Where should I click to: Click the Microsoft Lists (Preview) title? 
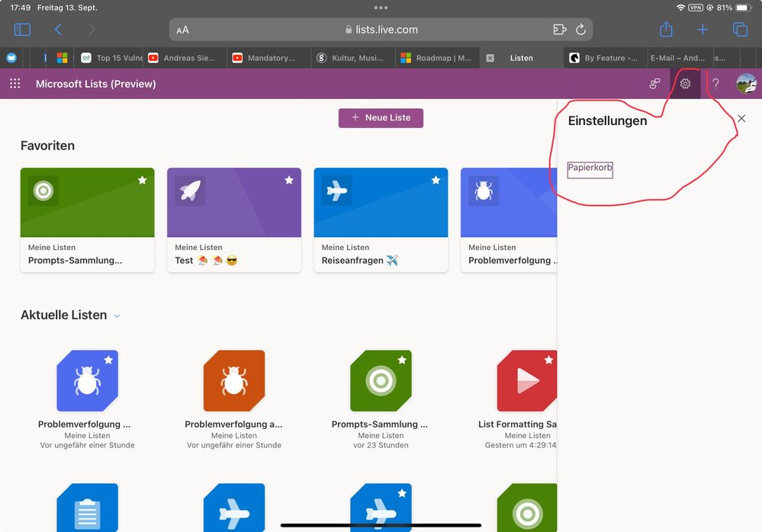click(x=96, y=84)
